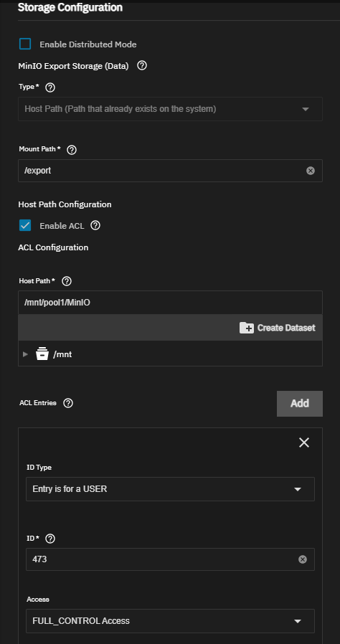Open the Access FULL_CONTROL dropdown
The image size is (340, 644).
click(x=170, y=620)
